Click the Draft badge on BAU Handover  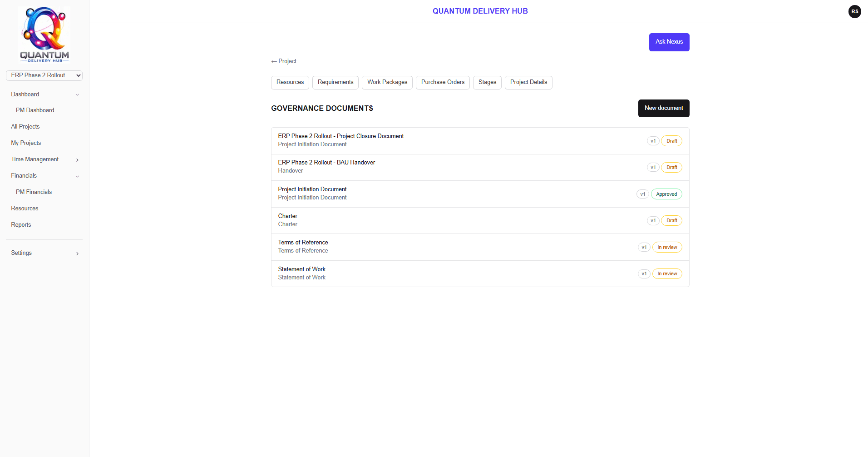(x=671, y=168)
